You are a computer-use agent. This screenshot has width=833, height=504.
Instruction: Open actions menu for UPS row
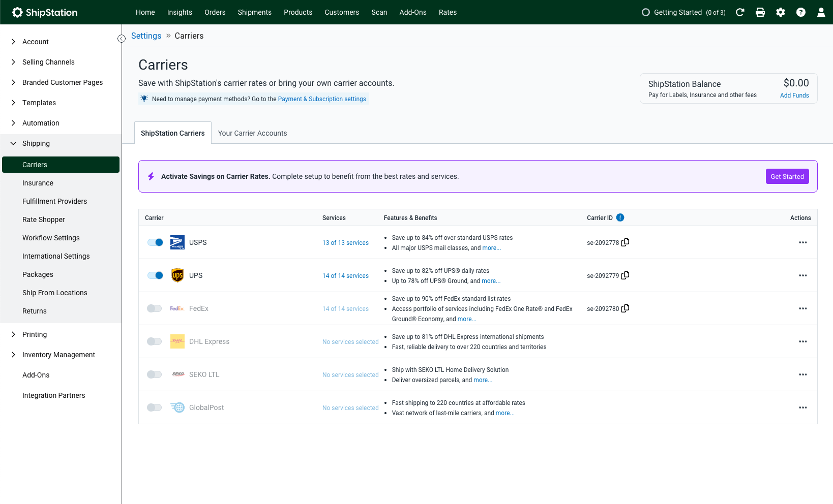pos(803,275)
